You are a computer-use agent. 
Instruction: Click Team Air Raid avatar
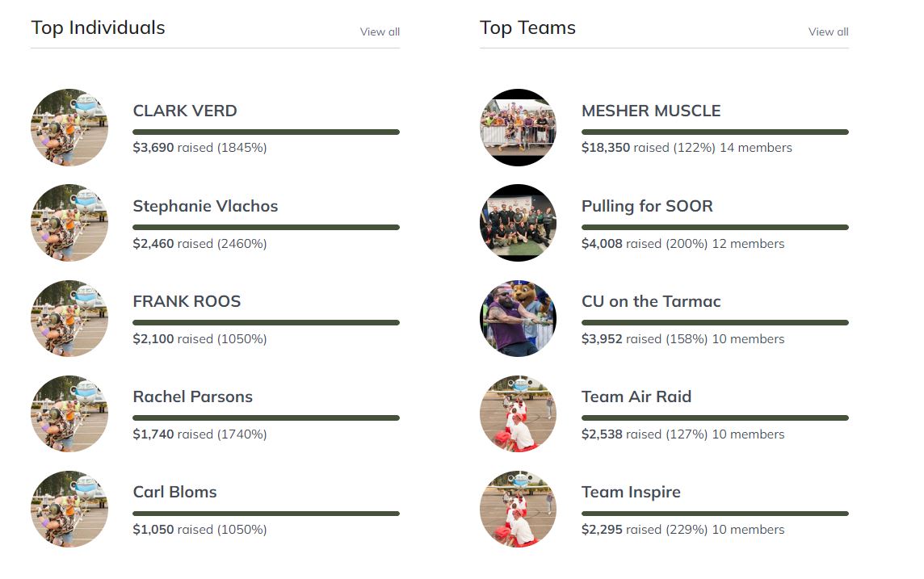(518, 413)
